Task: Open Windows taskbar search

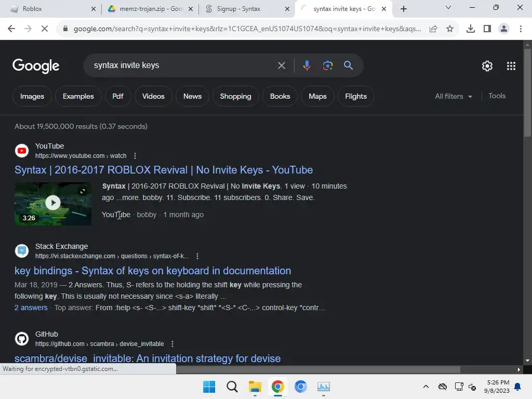Action: [232, 387]
